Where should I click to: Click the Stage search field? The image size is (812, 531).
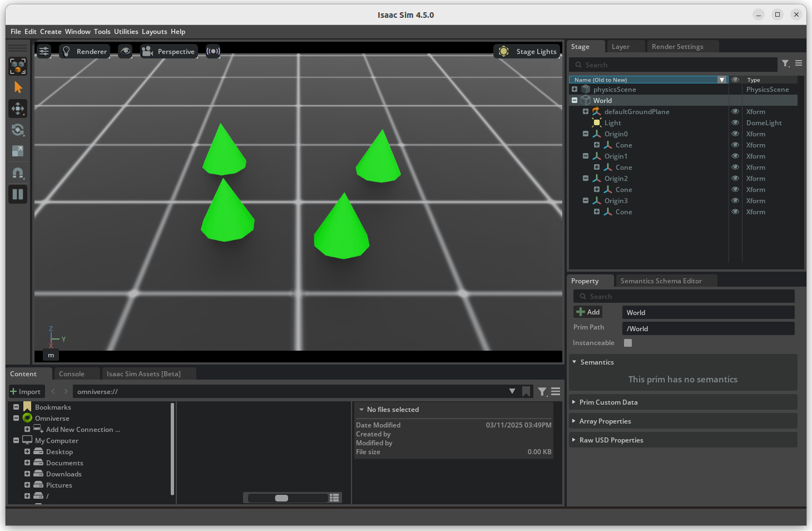tap(673, 65)
